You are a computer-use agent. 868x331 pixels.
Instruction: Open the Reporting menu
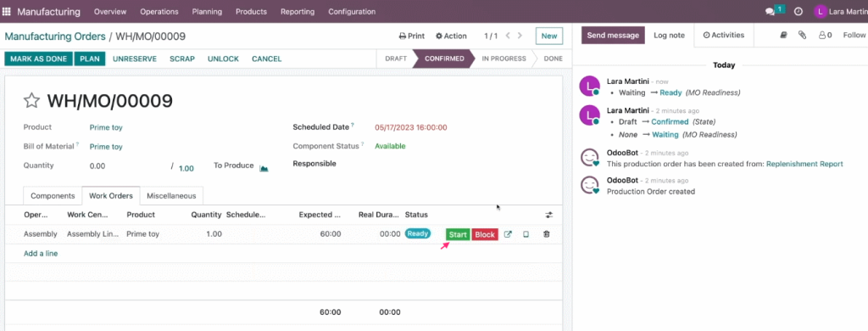point(298,12)
